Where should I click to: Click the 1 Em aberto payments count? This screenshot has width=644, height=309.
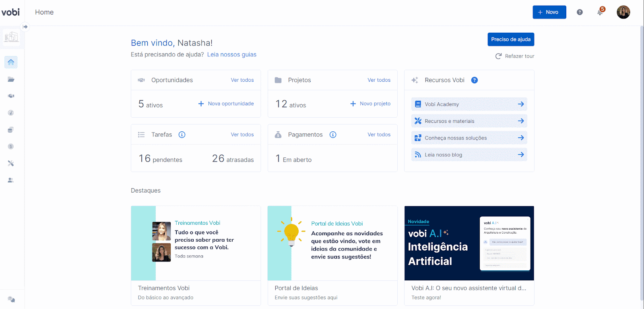click(293, 159)
